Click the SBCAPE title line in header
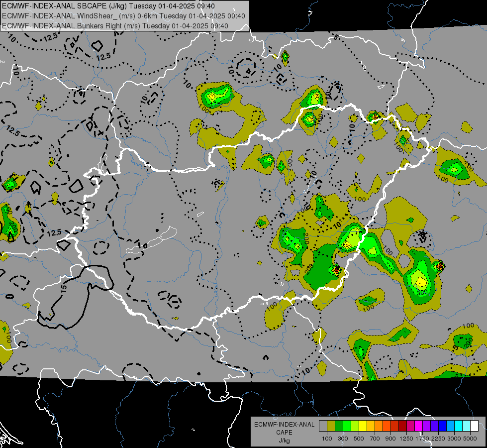Screen dimensions: 487x448 tap(108, 6)
